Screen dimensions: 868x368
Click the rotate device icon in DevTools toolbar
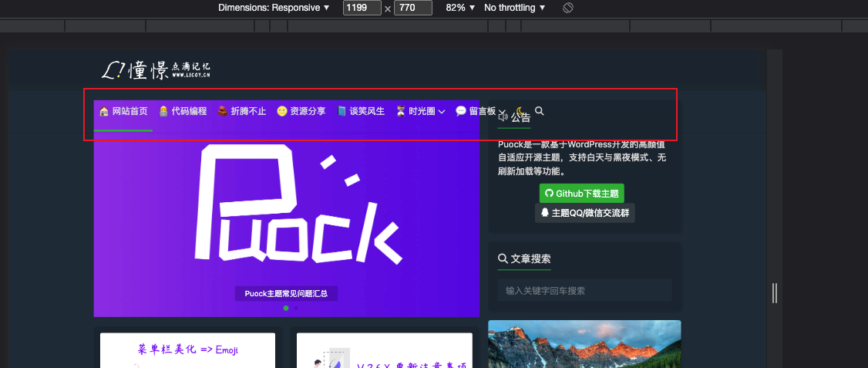tap(567, 8)
